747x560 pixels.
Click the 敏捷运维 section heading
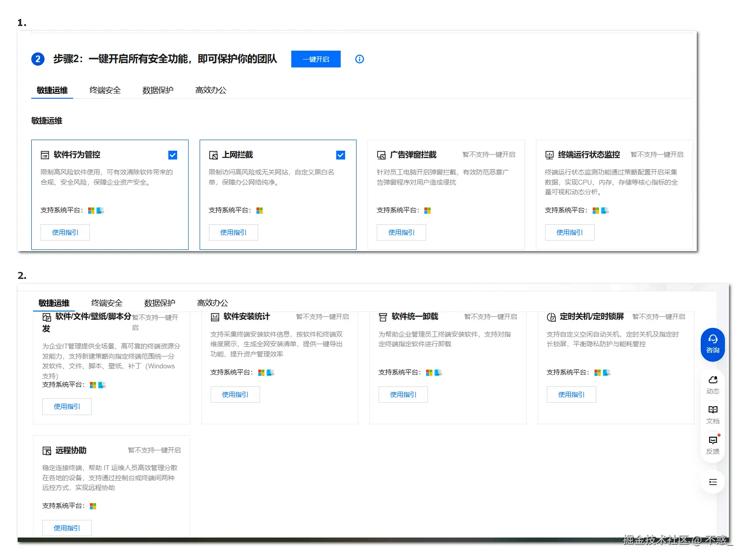[x=47, y=121]
